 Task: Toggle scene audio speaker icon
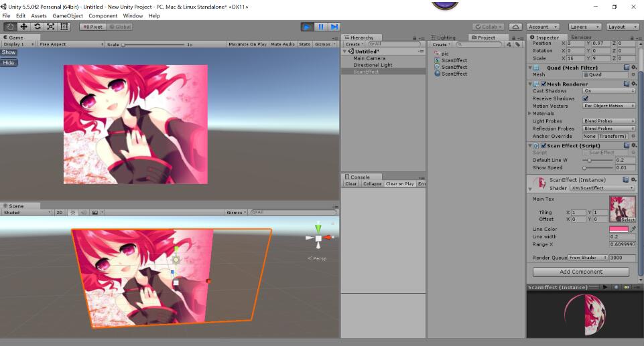(83, 212)
